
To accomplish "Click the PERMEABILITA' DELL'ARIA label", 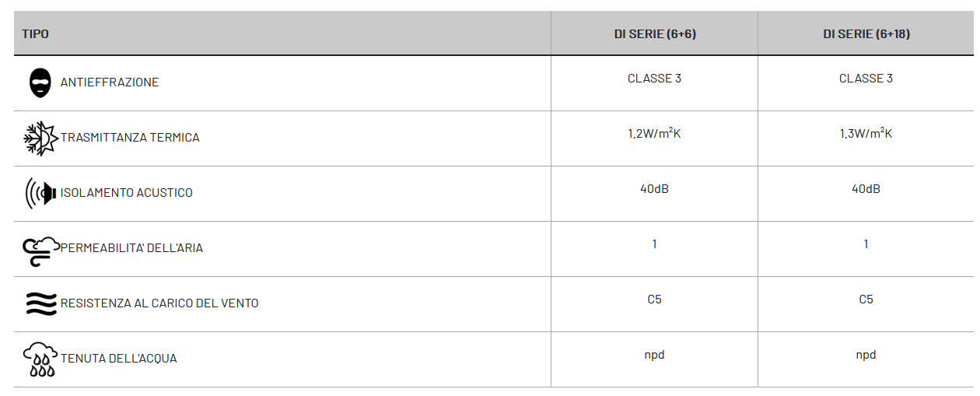I will coord(131,248).
